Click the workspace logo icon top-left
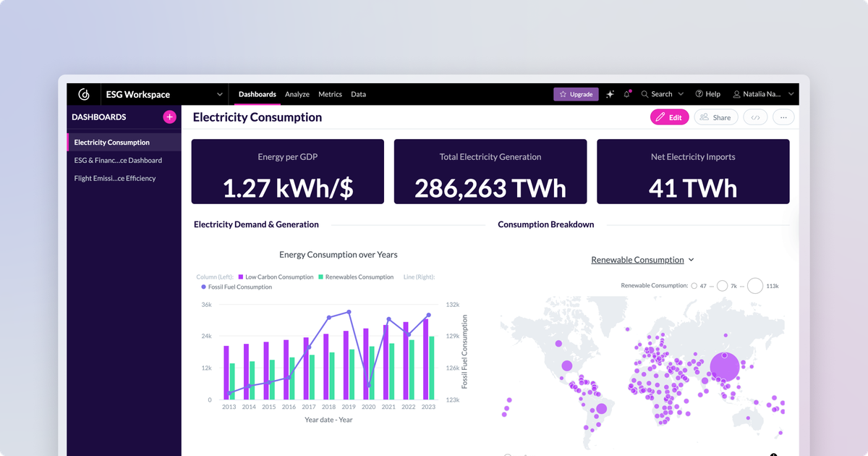The height and width of the screenshot is (456, 868). (84, 93)
